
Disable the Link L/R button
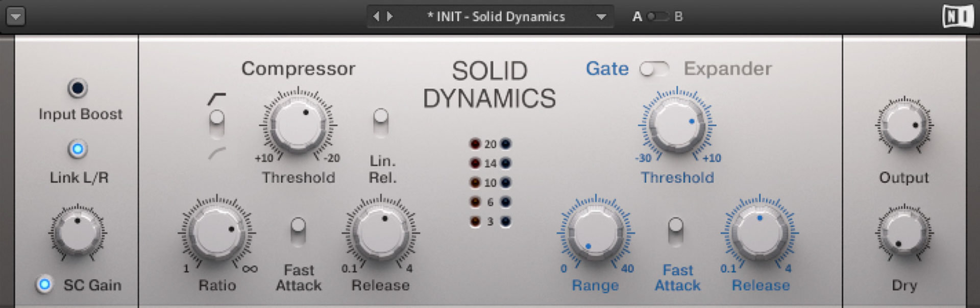point(78,149)
